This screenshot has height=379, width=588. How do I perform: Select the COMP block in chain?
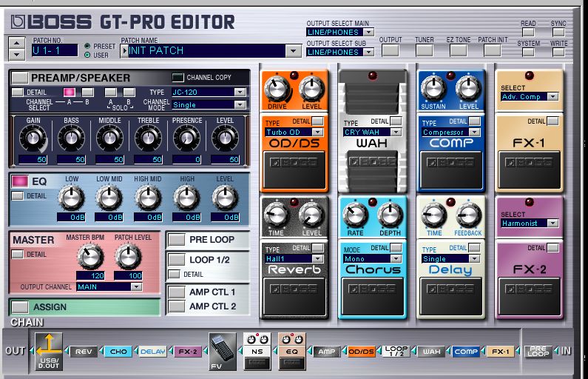point(465,352)
